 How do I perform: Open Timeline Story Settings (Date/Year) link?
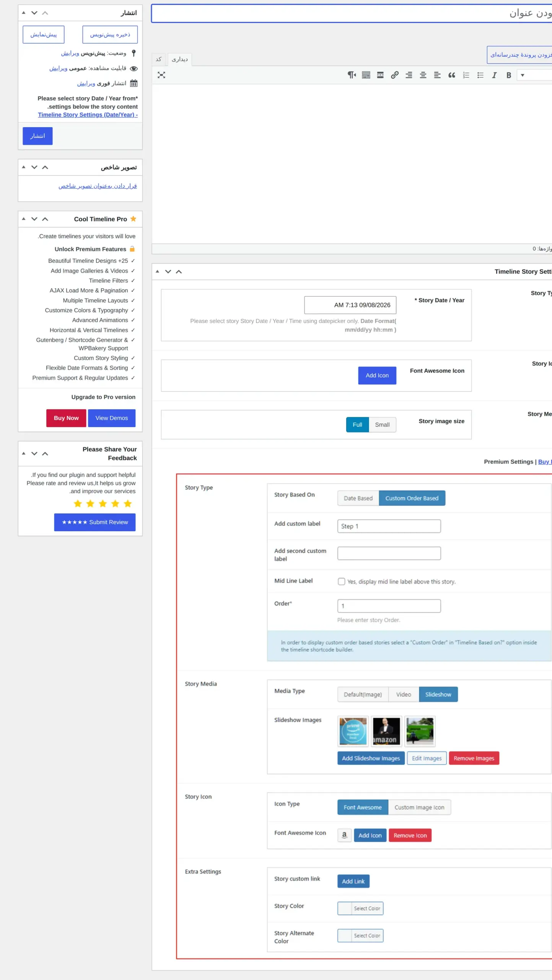(x=88, y=115)
